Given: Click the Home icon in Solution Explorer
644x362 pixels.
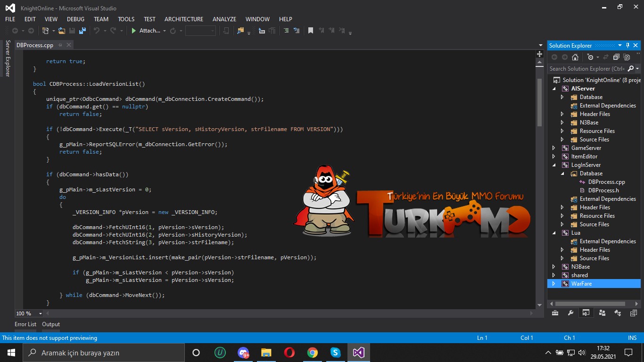Looking at the screenshot, I should (x=575, y=57).
